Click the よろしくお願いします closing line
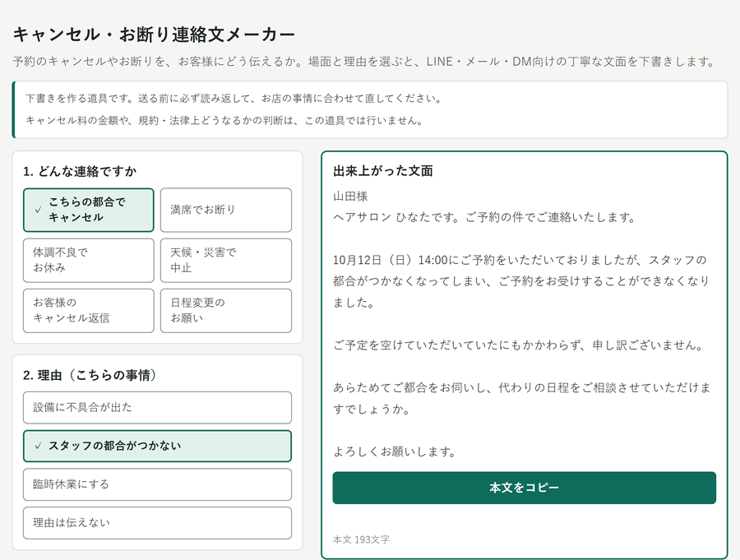Viewport: 740px width, 560px height. [395, 452]
